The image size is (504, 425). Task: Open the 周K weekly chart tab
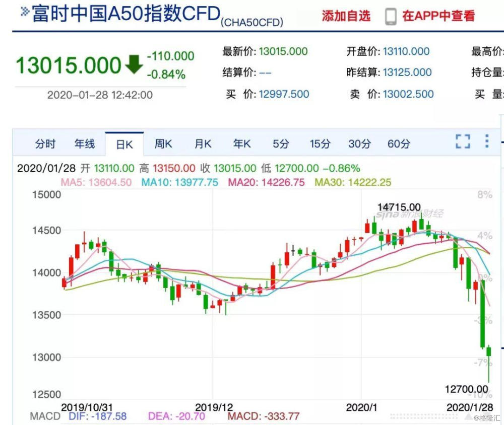pyautogui.click(x=163, y=144)
